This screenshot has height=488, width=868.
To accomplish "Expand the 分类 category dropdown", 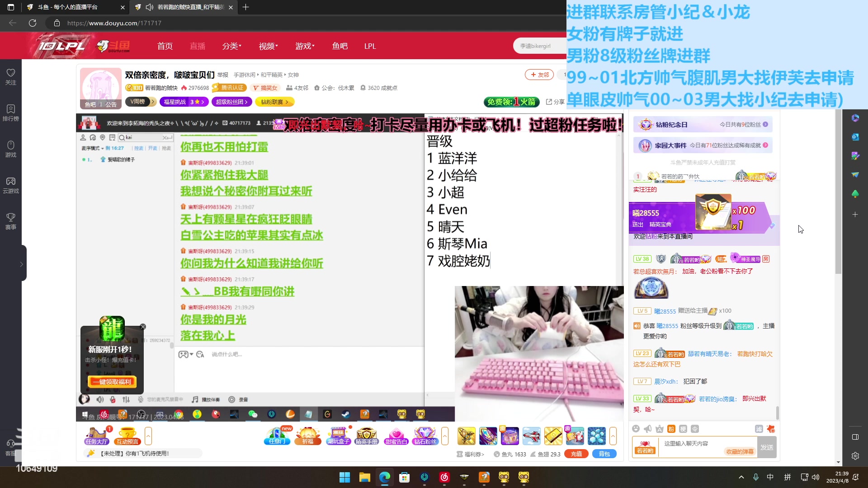I will 231,46.
